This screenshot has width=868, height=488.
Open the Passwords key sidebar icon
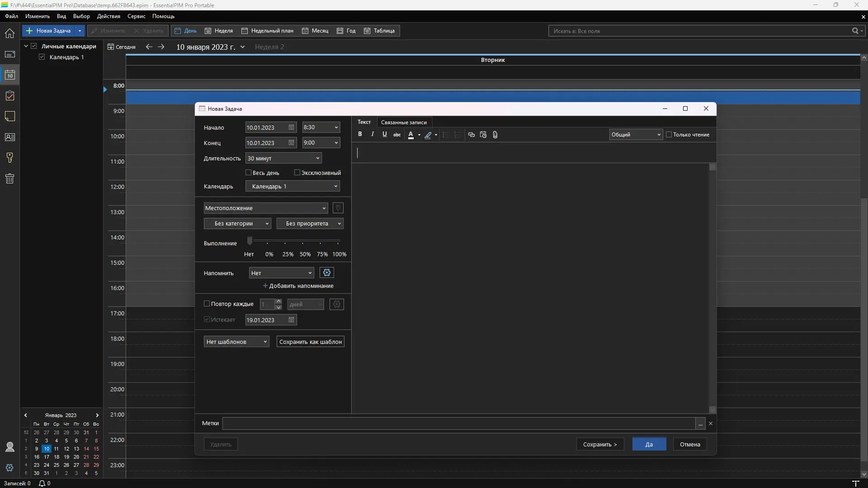tap(9, 158)
